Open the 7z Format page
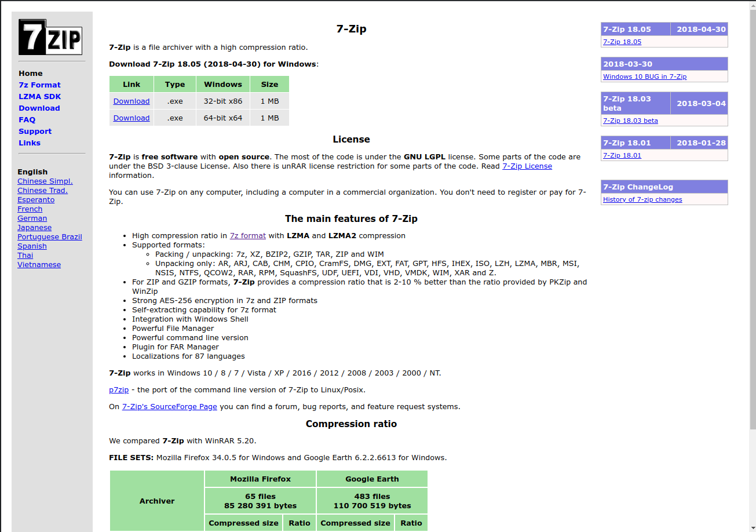 [39, 85]
